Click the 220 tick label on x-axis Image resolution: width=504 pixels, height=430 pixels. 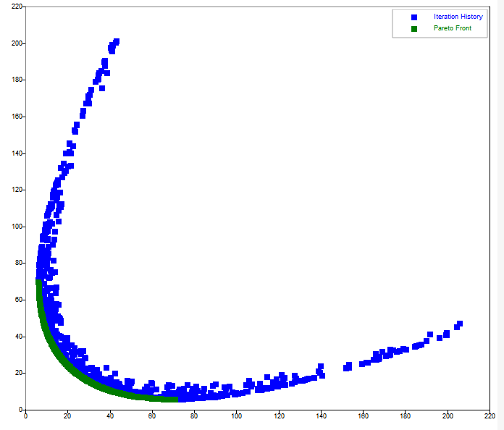(x=490, y=417)
